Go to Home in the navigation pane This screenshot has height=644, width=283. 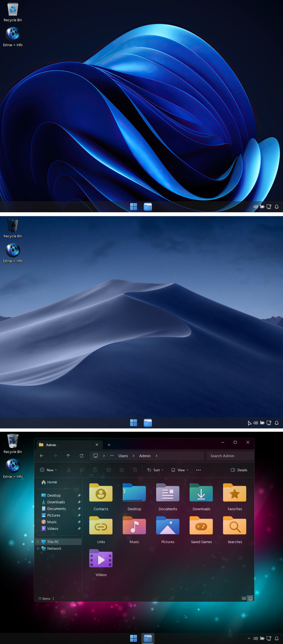coord(52,482)
